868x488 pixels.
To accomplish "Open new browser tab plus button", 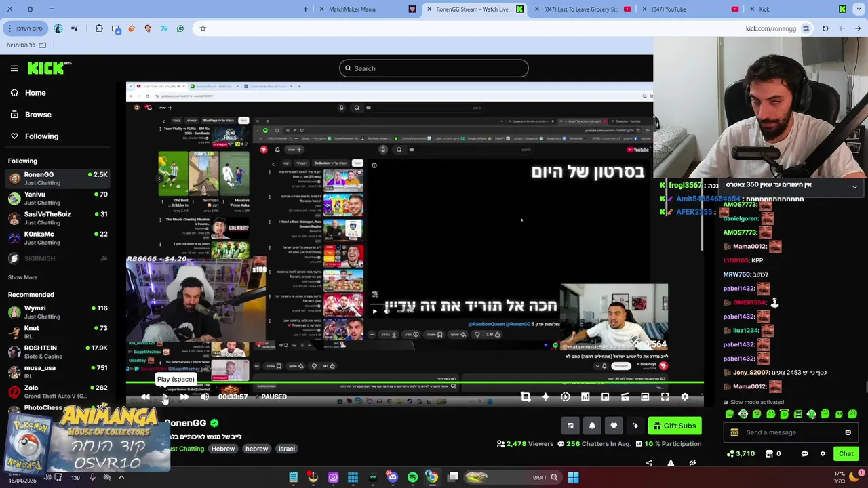I will coord(305,9).
